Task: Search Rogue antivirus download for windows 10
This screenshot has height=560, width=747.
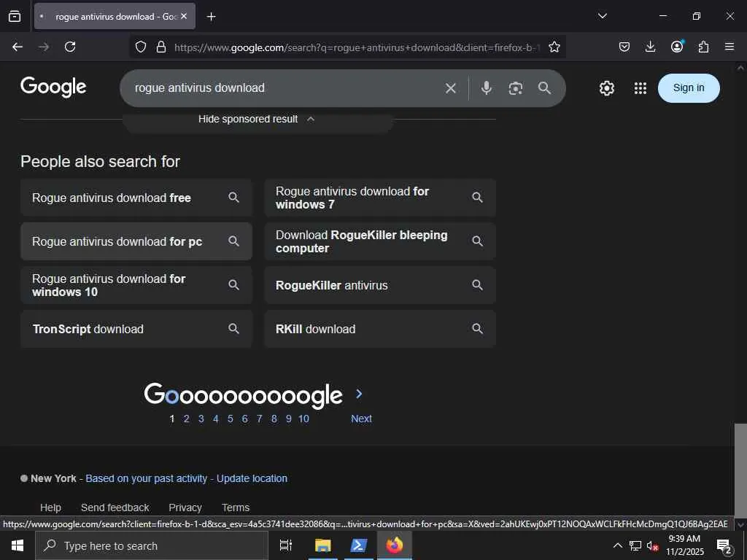Action: (136, 285)
